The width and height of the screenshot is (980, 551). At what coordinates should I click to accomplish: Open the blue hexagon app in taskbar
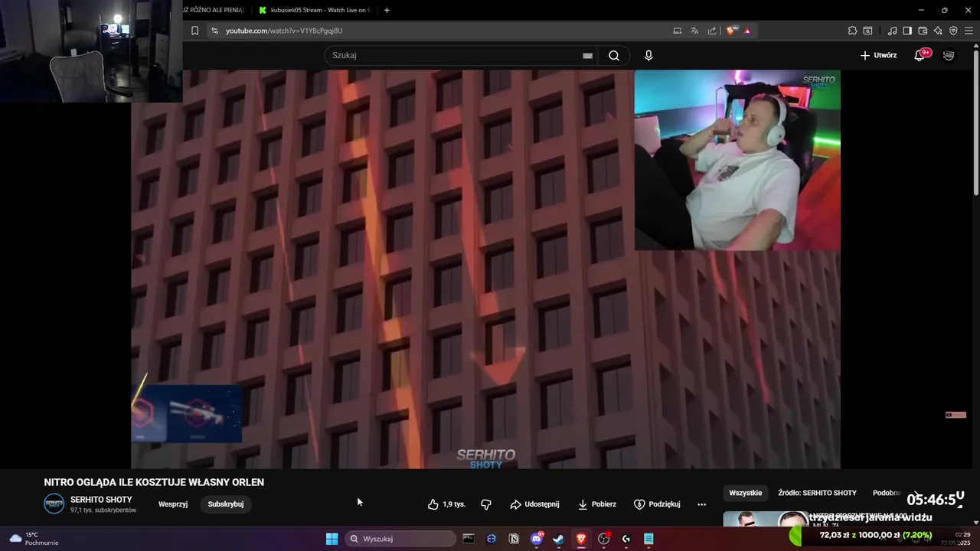pyautogui.click(x=492, y=539)
